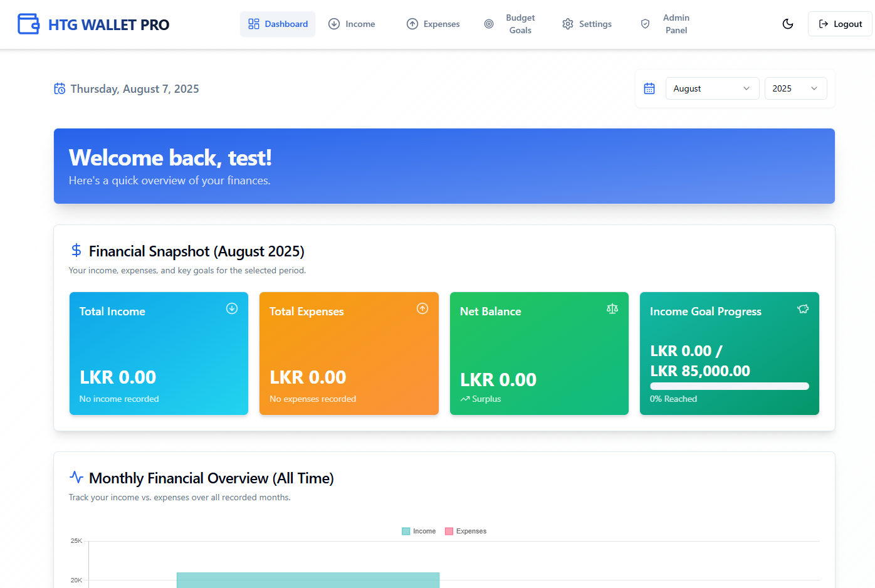Click the Surplus trend arrow icon

point(465,399)
